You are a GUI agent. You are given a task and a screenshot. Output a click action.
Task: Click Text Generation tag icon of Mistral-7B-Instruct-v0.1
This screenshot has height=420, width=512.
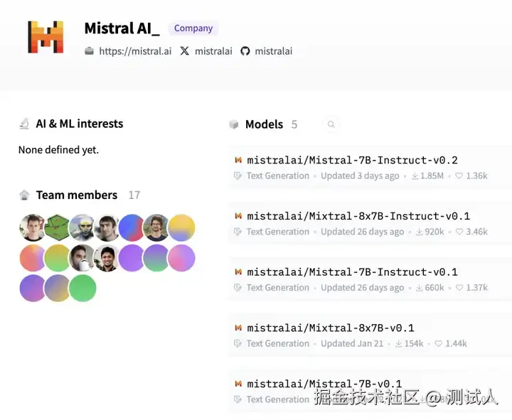(x=238, y=288)
